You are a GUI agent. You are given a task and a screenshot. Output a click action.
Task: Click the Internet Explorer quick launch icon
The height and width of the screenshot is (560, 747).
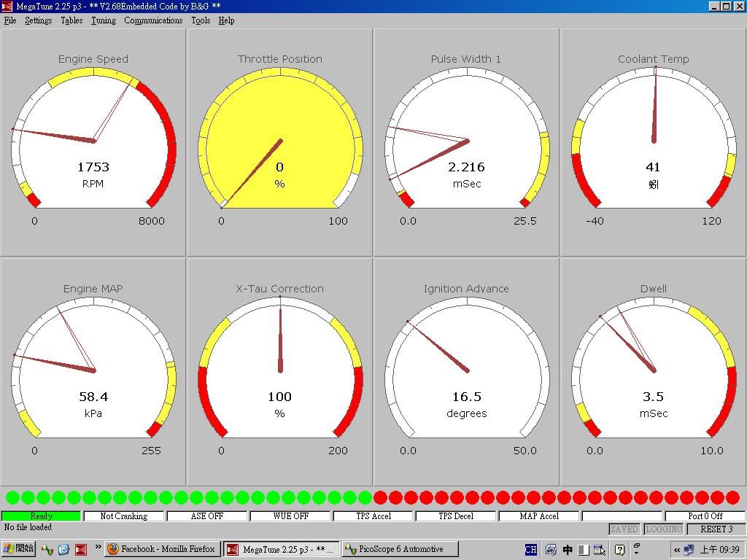(63, 549)
